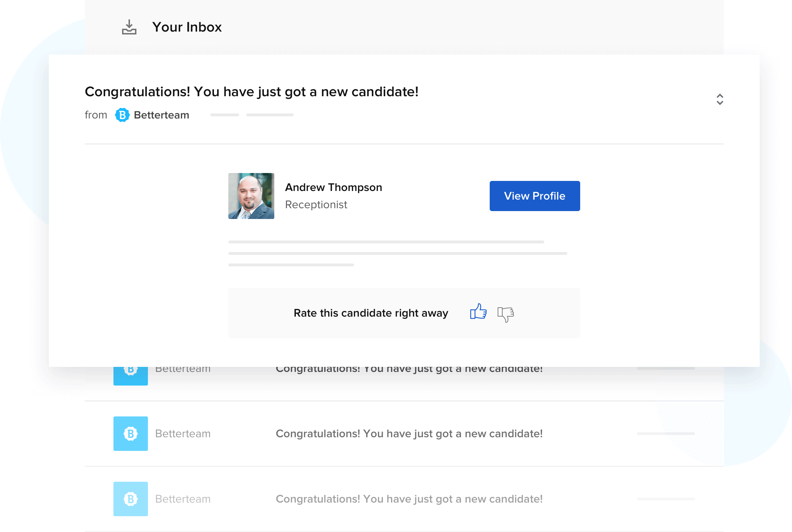Click the faded Betterteam icon in the bottom inbox row
The image size is (792, 532).
click(131, 499)
